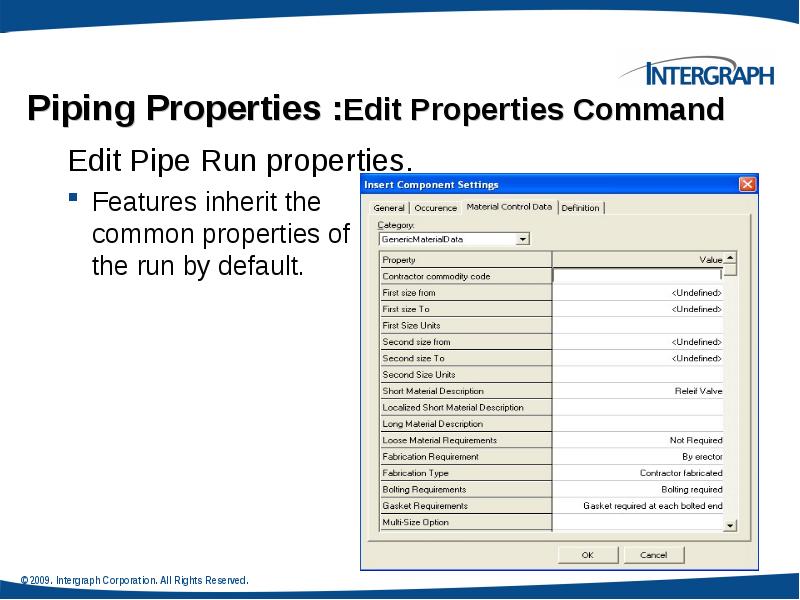Edit the Gasket Requirements value cell
800x600 pixels.
click(x=640, y=505)
